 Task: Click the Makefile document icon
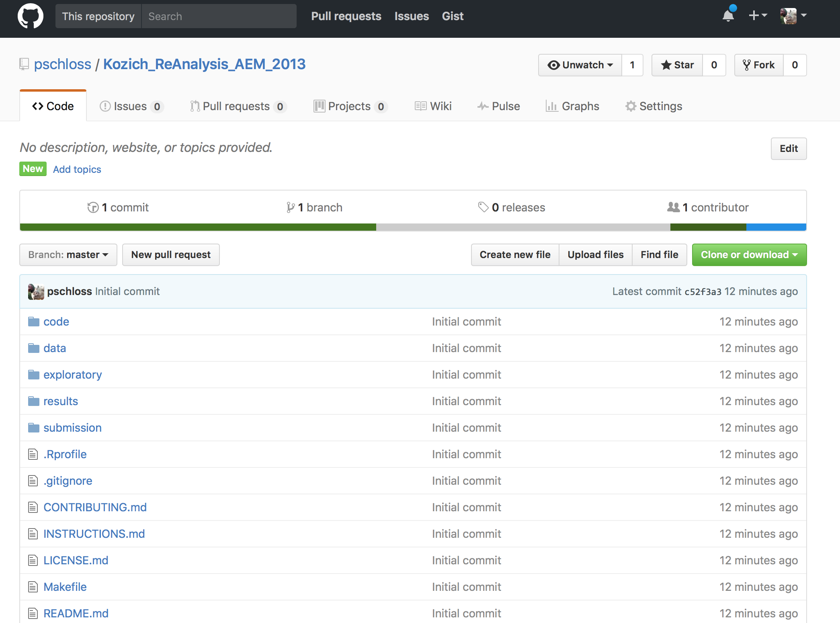(x=33, y=587)
